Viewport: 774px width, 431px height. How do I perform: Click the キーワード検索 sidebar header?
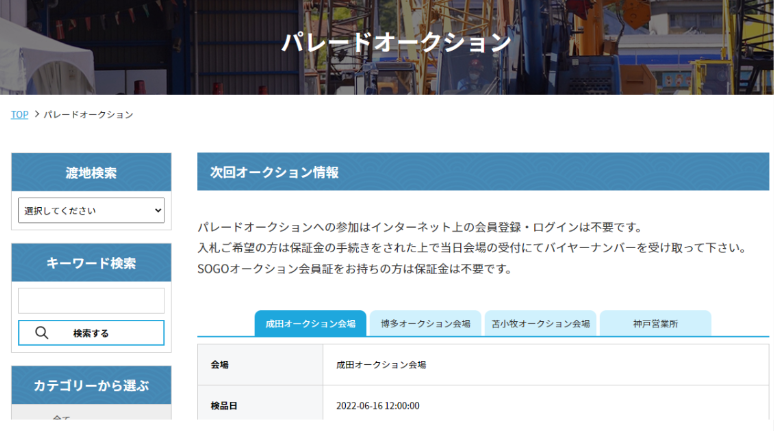pyautogui.click(x=91, y=263)
